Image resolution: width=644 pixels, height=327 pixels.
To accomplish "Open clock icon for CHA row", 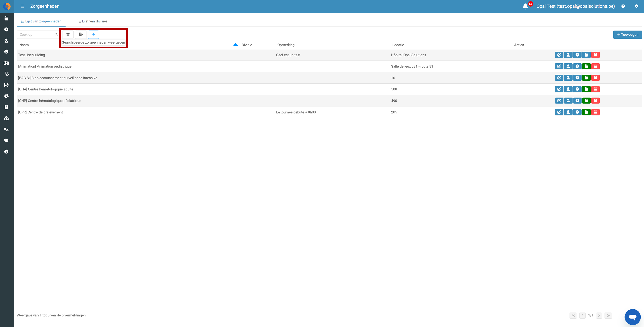I will point(577,89).
